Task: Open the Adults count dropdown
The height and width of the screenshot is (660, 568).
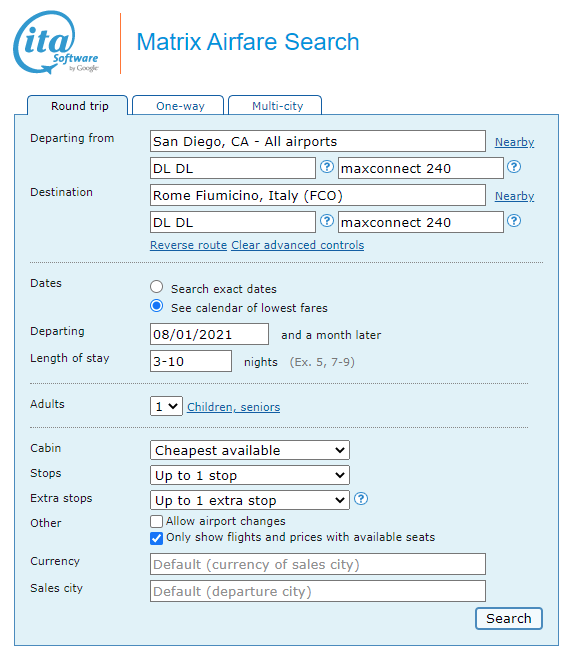Action: click(x=166, y=406)
